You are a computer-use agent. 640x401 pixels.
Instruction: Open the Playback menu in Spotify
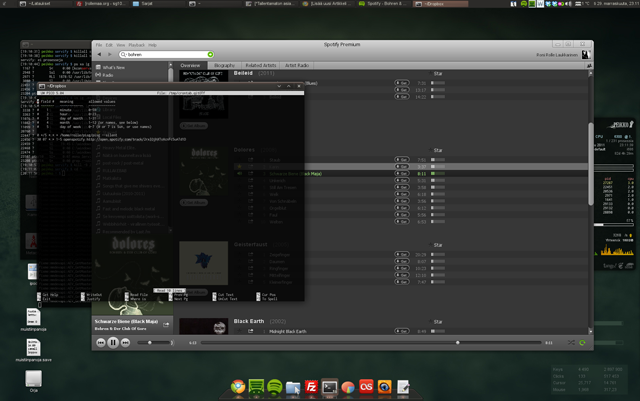point(136,45)
